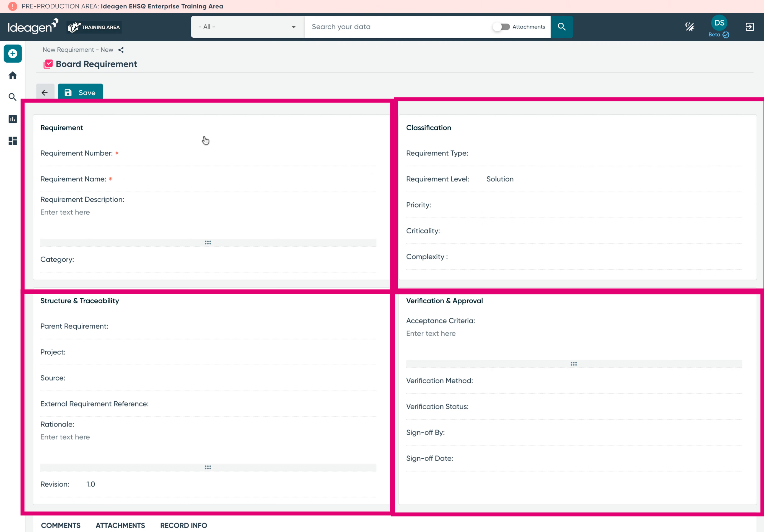
Task: Open the Criticality dropdown field
Action: point(574,231)
